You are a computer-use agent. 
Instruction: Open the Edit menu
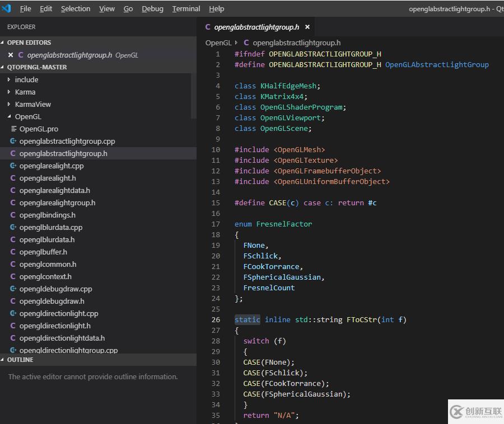46,8
